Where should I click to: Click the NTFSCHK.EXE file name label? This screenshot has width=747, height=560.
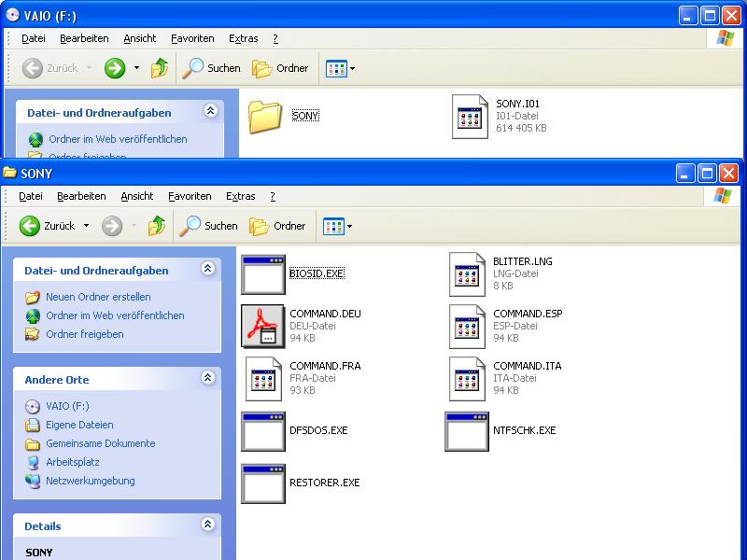coord(524,430)
